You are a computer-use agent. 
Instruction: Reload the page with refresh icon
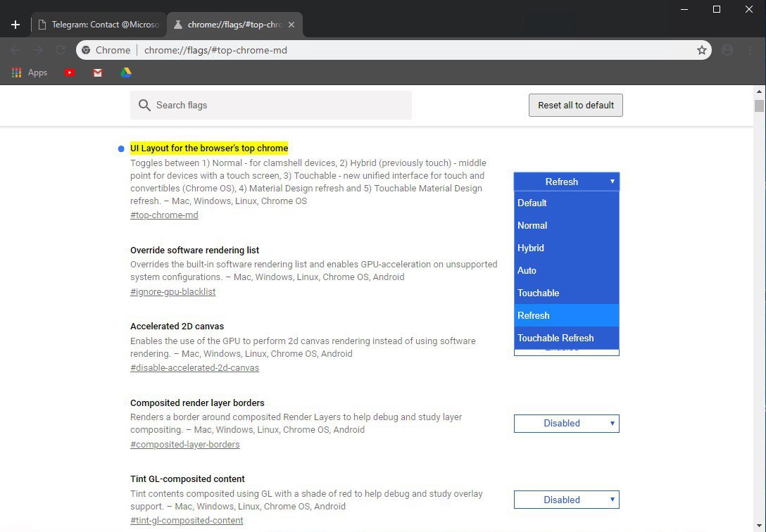(61, 50)
